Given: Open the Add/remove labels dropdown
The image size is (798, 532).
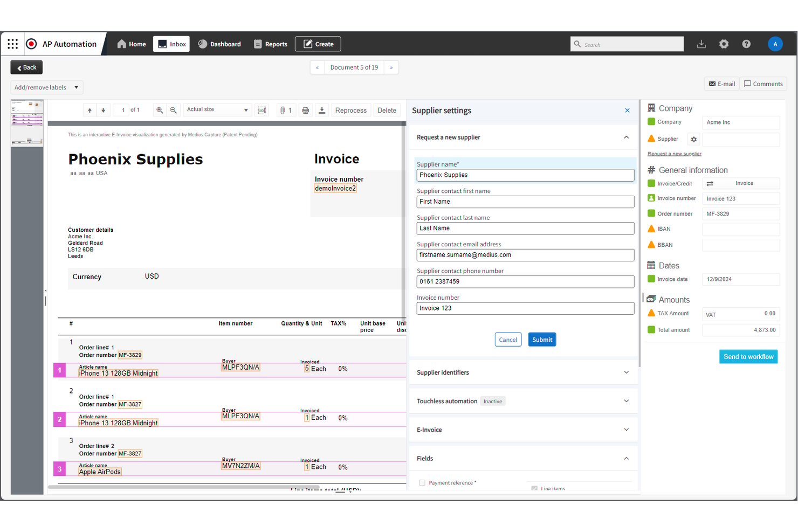Looking at the screenshot, I should click(x=47, y=87).
